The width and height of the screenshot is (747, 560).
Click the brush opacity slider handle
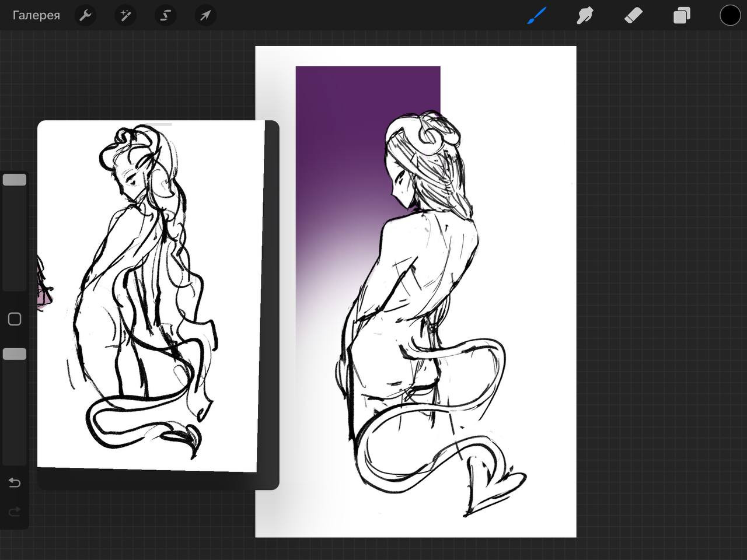15,354
